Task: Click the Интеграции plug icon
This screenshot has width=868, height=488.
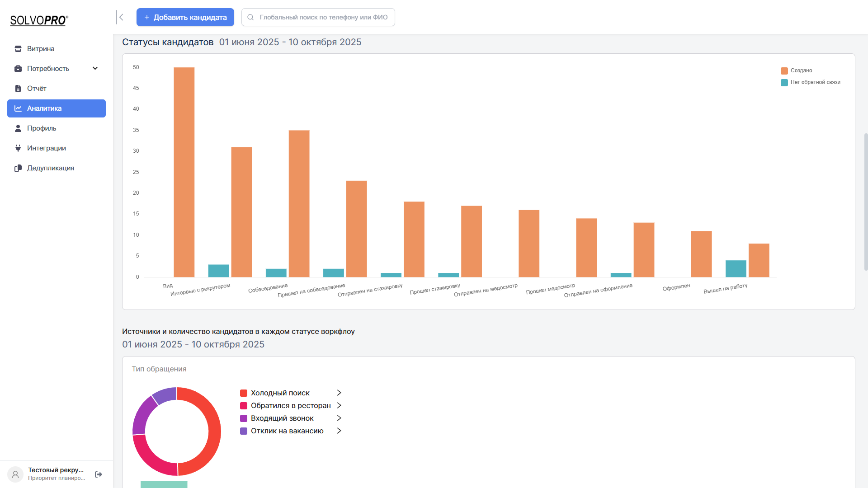Action: click(x=18, y=148)
